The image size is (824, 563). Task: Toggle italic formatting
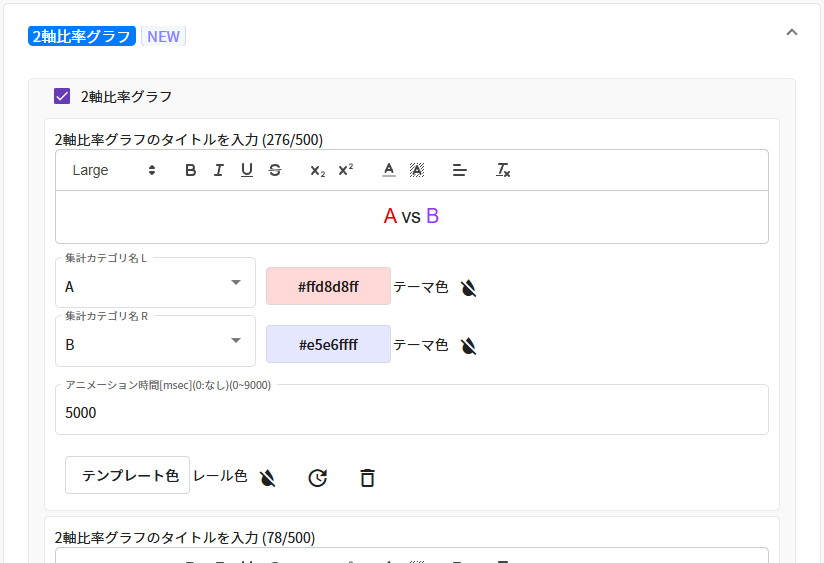pyautogui.click(x=219, y=170)
